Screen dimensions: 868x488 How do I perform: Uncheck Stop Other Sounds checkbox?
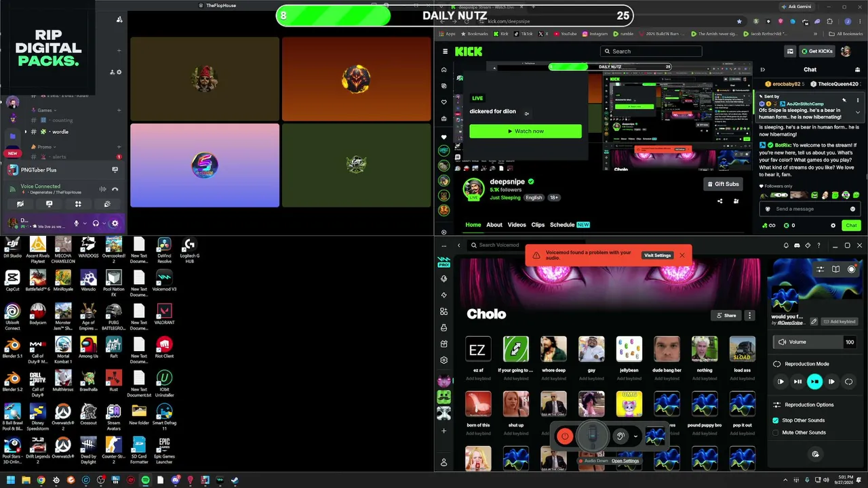(776, 420)
